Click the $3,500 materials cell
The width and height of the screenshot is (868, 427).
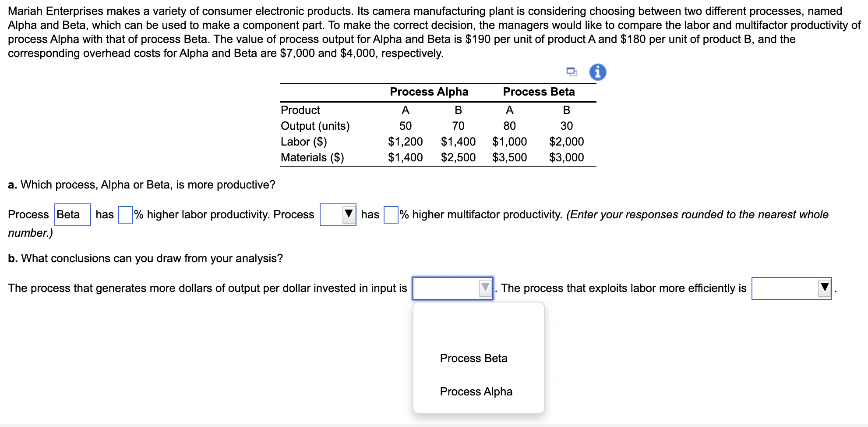click(x=509, y=157)
